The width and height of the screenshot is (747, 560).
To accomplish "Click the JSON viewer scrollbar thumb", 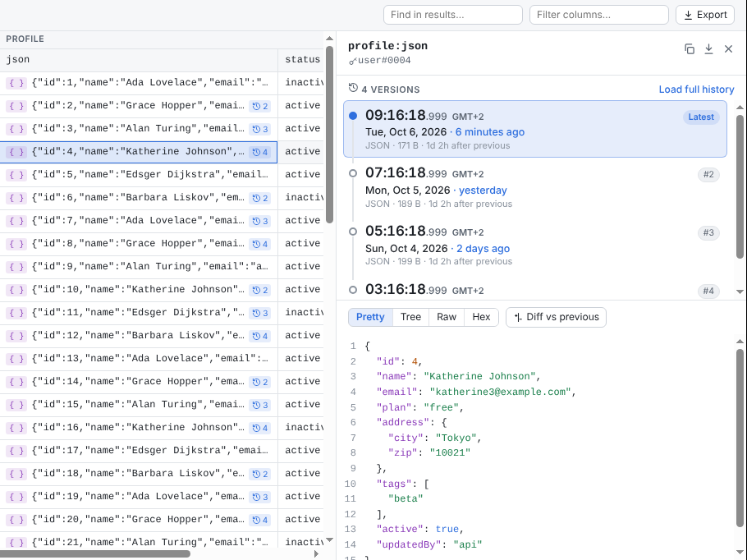I will 740,438.
